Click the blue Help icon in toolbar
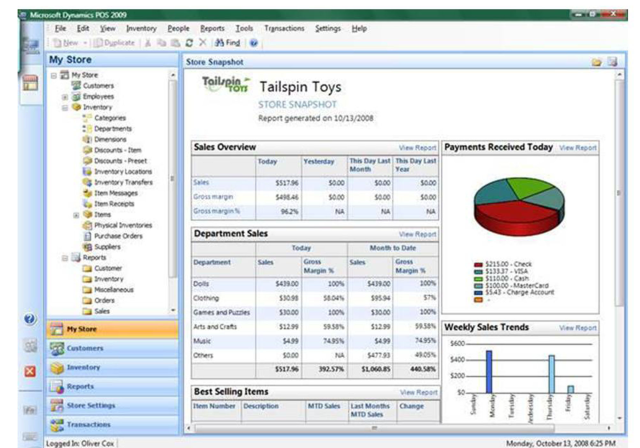Image resolution: width=640 pixels, height=448 pixels. tap(253, 43)
